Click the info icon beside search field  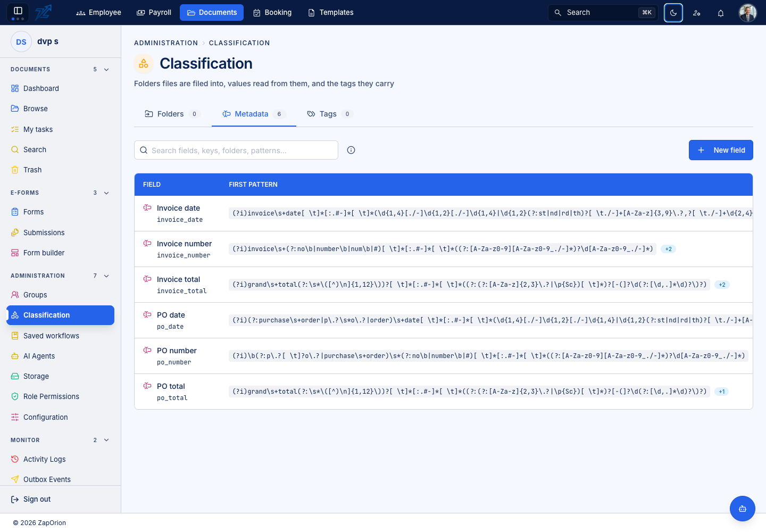click(x=351, y=150)
